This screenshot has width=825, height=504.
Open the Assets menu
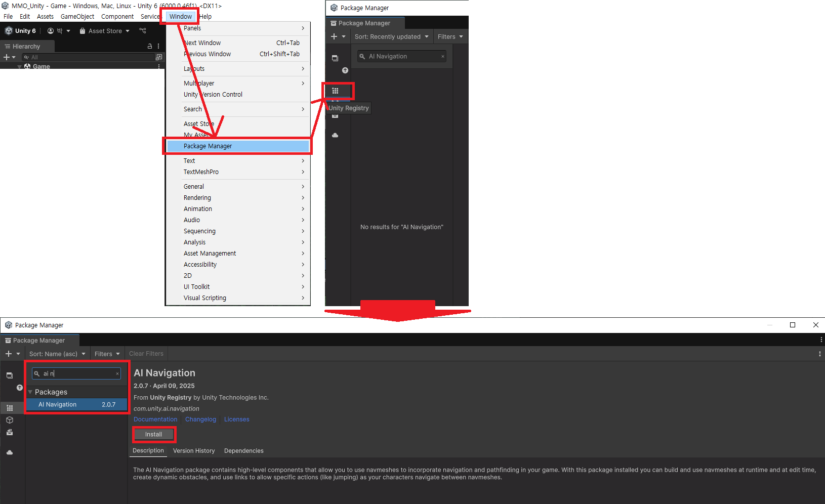(45, 16)
